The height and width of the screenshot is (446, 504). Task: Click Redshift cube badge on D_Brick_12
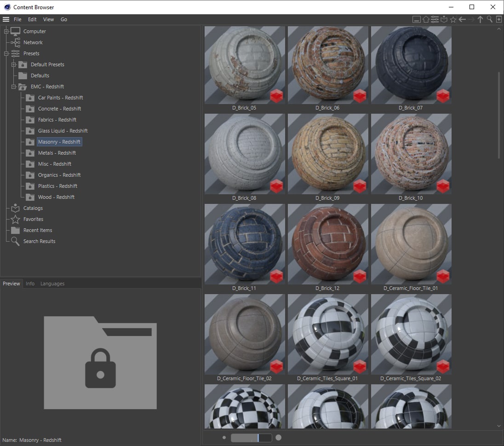(x=360, y=276)
